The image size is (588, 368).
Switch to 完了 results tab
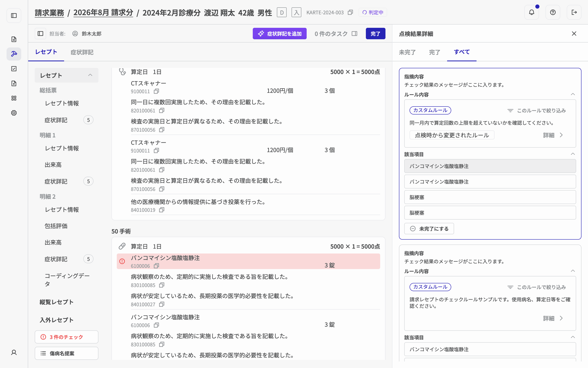point(434,52)
